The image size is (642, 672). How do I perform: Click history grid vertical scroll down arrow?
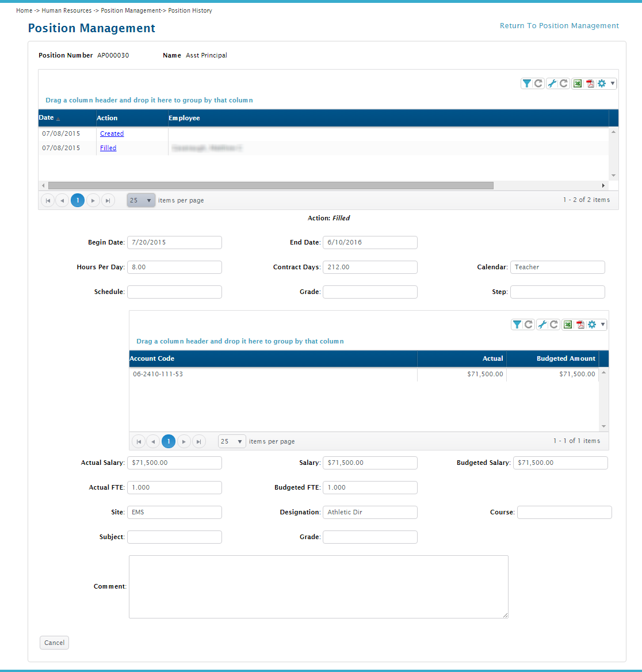click(614, 175)
